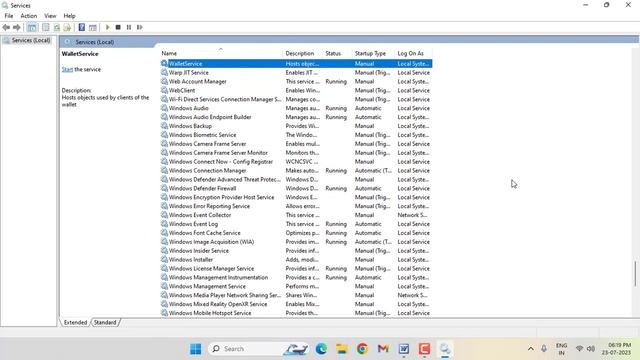Image resolution: width=640 pixels, height=360 pixels.
Task: Open Gmail from the taskbar
Action: [383, 349]
